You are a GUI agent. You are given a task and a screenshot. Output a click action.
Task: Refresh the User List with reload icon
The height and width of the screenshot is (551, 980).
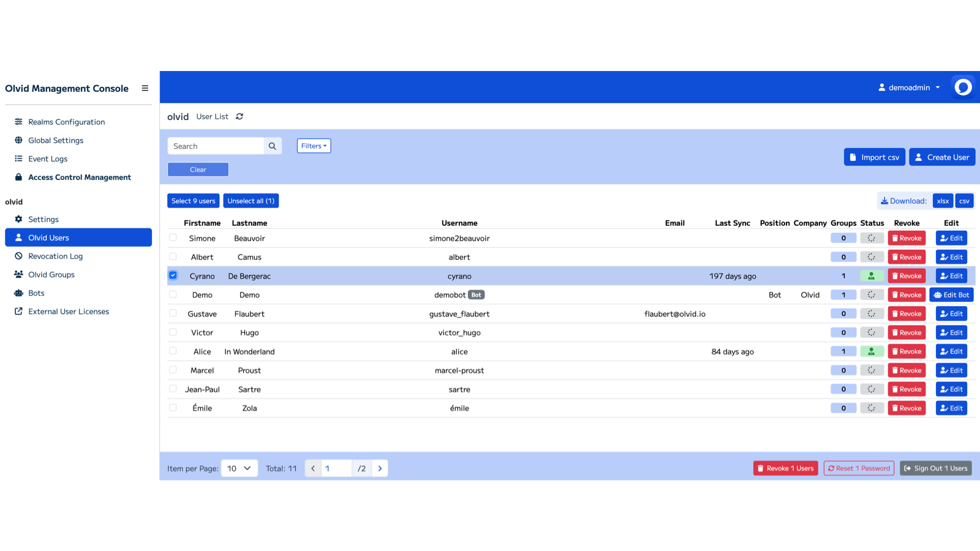tap(239, 116)
